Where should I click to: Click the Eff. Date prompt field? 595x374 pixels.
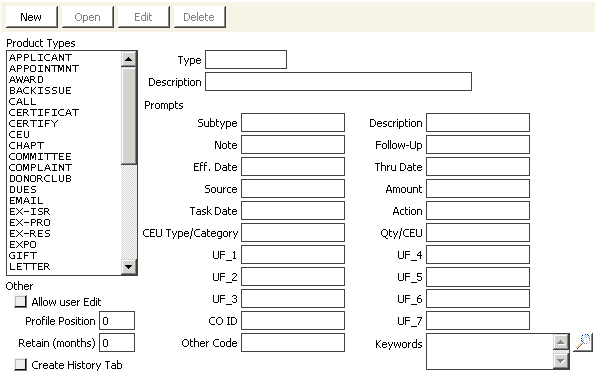(293, 167)
